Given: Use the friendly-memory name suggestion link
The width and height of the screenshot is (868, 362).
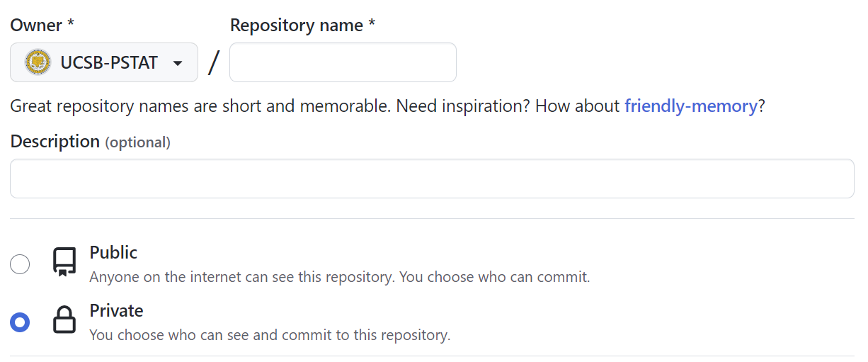Looking at the screenshot, I should coord(690,106).
